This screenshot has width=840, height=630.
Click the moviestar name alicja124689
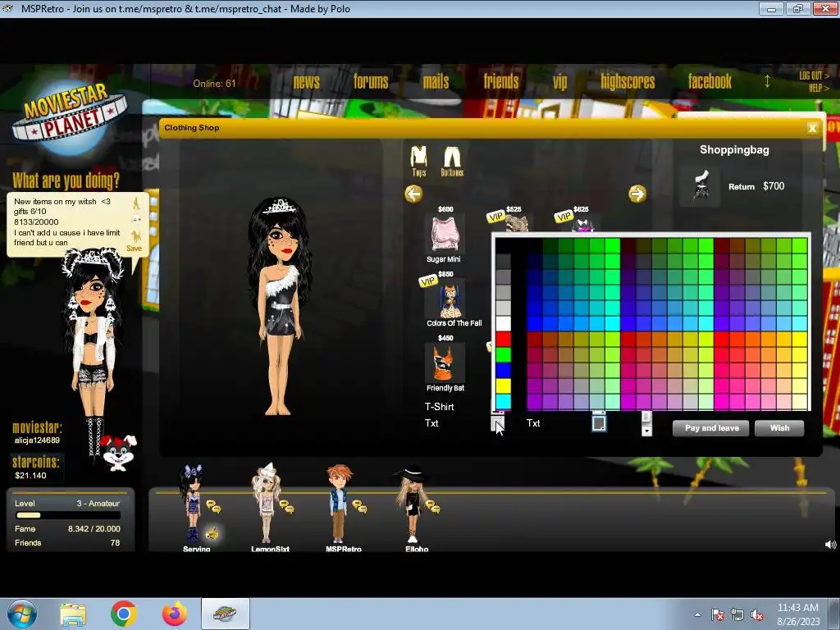point(37,441)
